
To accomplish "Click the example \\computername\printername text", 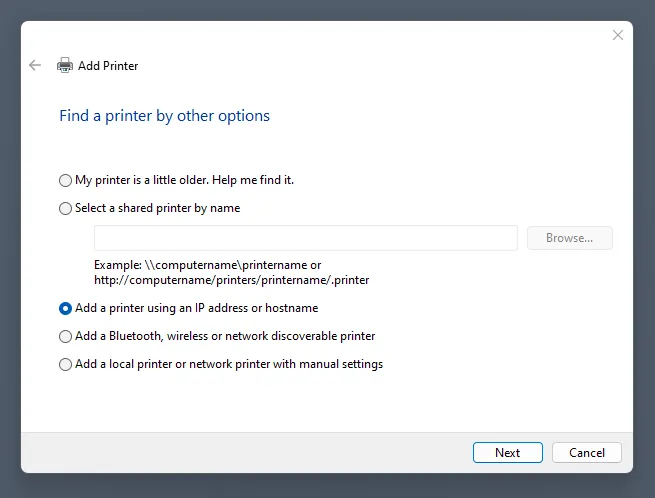I will [x=208, y=265].
